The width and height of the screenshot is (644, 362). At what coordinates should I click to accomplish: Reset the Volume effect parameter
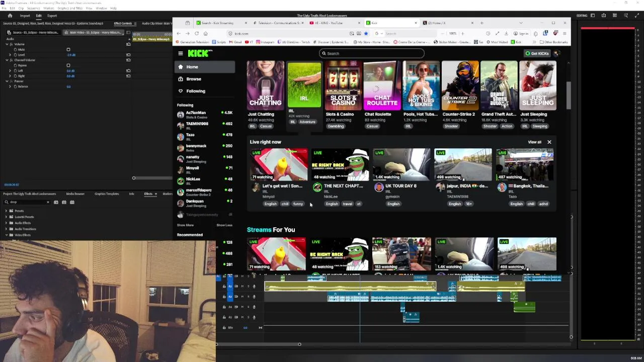128,44
